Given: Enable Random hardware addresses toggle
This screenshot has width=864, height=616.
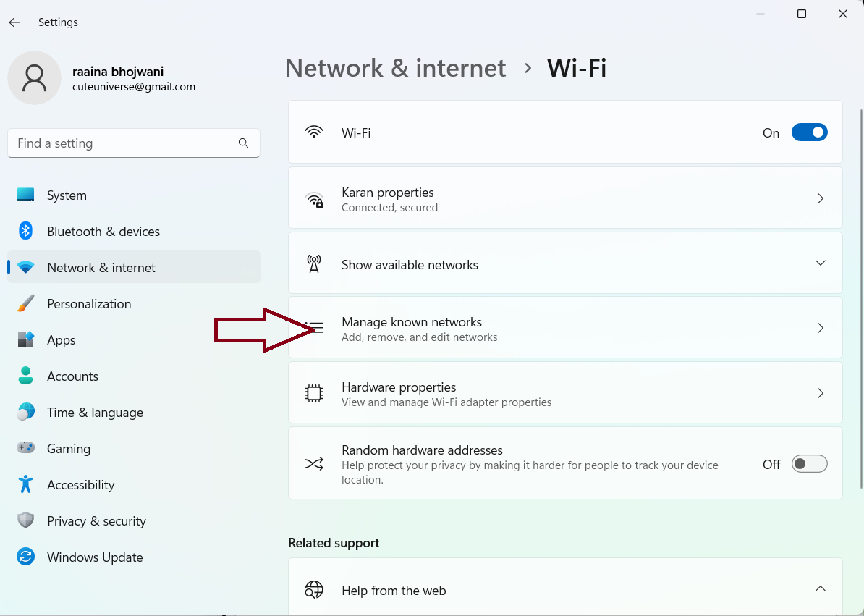Looking at the screenshot, I should [809, 464].
